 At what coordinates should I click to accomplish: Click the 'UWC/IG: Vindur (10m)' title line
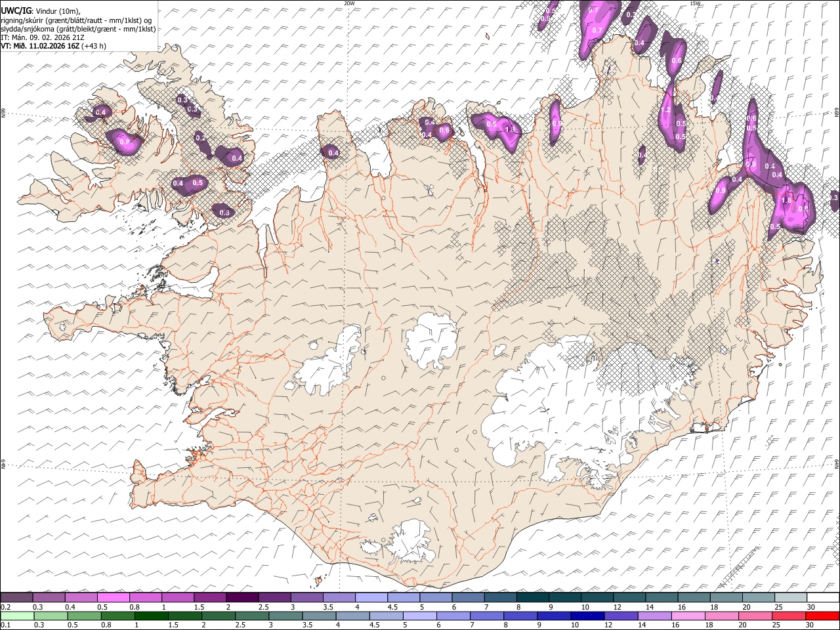[x=40, y=10]
